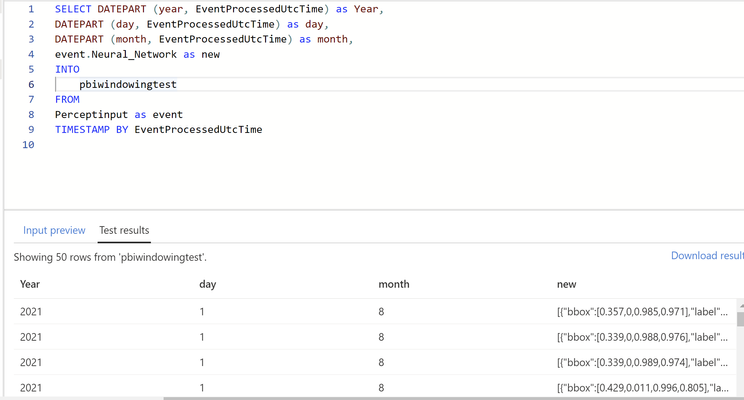Click the new column header

(x=567, y=284)
